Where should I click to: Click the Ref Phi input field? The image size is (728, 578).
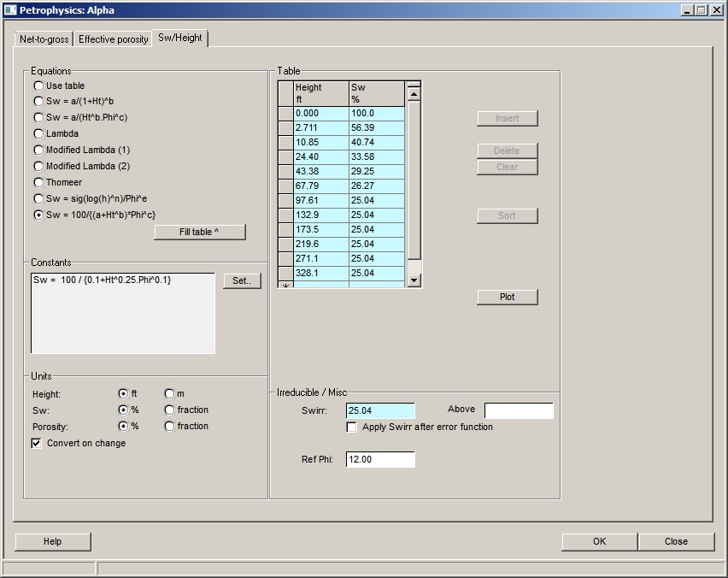tap(379, 460)
